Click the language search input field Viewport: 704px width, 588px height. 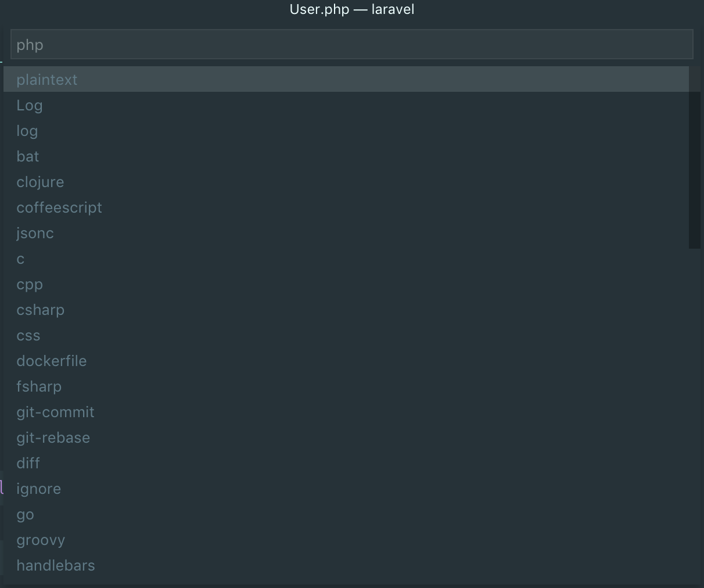[351, 45]
